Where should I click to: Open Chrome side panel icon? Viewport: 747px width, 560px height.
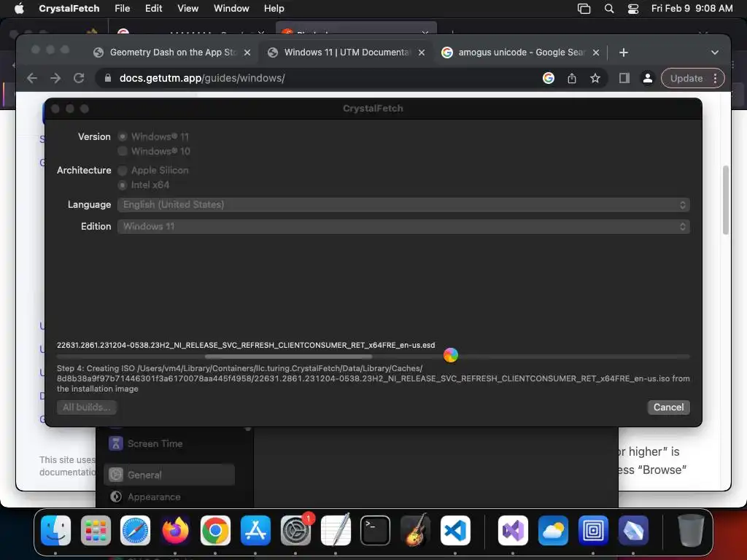[624, 78]
